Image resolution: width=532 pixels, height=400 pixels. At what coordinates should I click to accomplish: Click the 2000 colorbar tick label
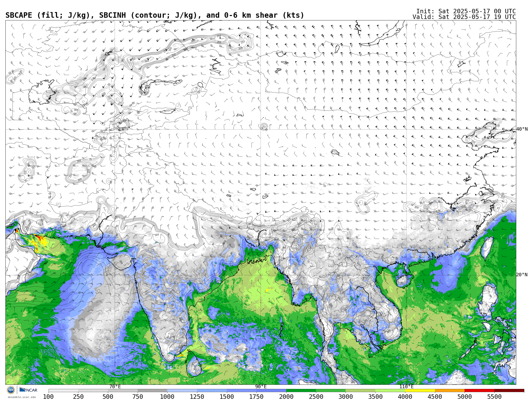(x=286, y=397)
